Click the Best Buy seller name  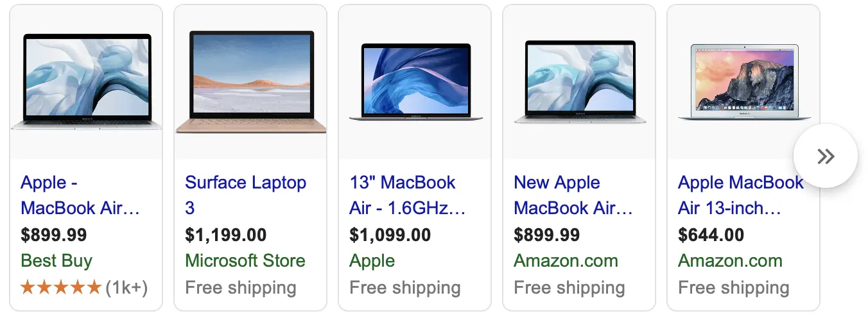(56, 261)
